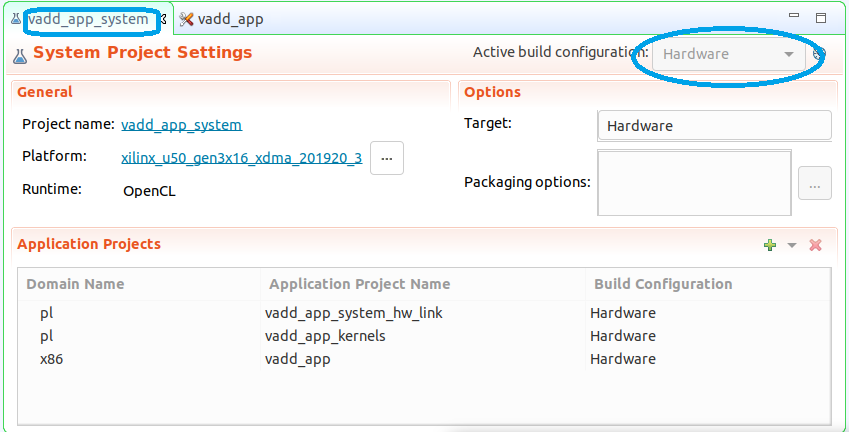Click inside the Packaging options field
The image size is (849, 432).
tap(694, 182)
